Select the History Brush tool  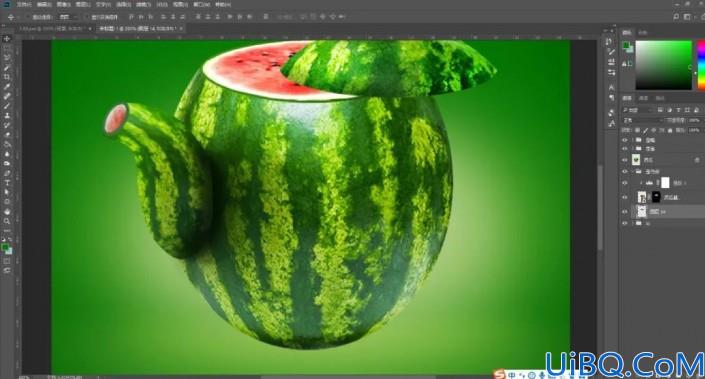pos(7,125)
